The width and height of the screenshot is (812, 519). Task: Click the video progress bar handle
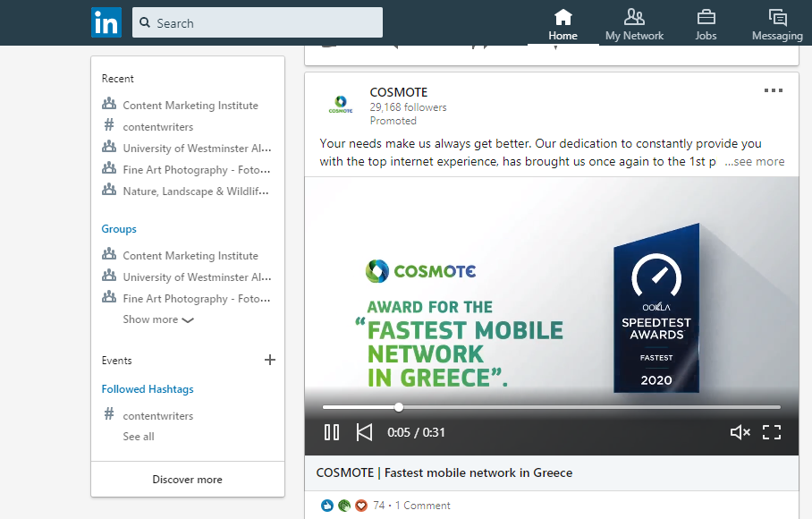398,407
